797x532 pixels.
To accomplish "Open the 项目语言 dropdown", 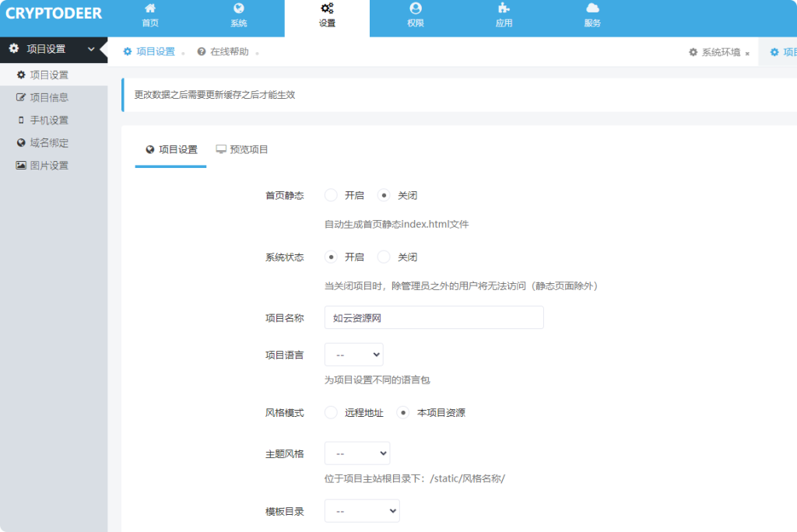I will (353, 354).
